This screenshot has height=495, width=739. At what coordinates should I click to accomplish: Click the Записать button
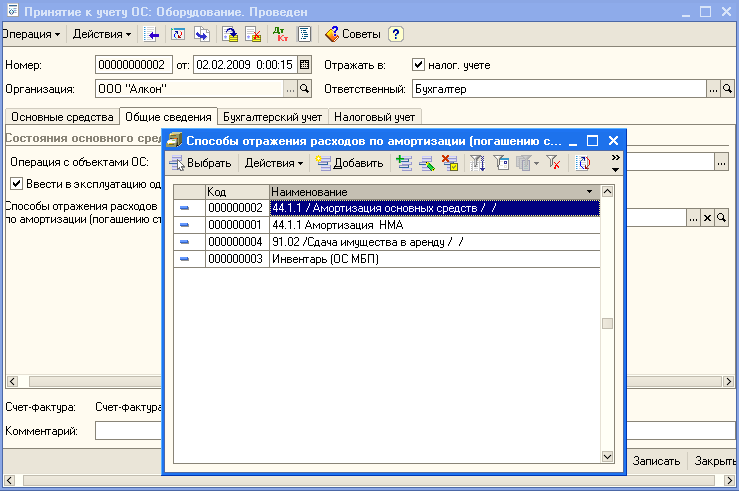658,461
